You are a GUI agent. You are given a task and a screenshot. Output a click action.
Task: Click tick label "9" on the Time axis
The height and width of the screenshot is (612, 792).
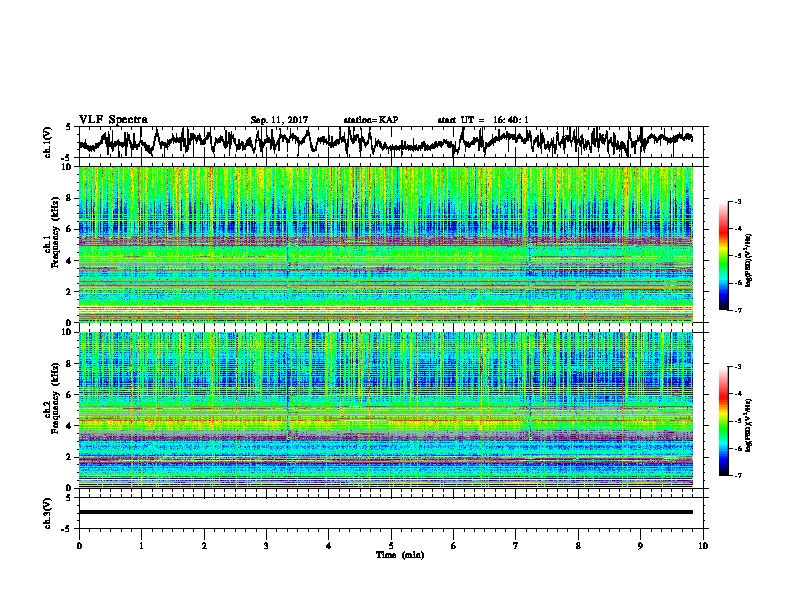(640, 546)
